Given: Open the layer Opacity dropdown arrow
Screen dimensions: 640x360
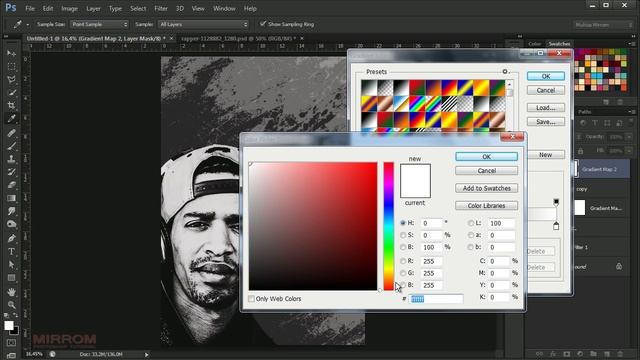Looking at the screenshot, I should coord(629,137).
